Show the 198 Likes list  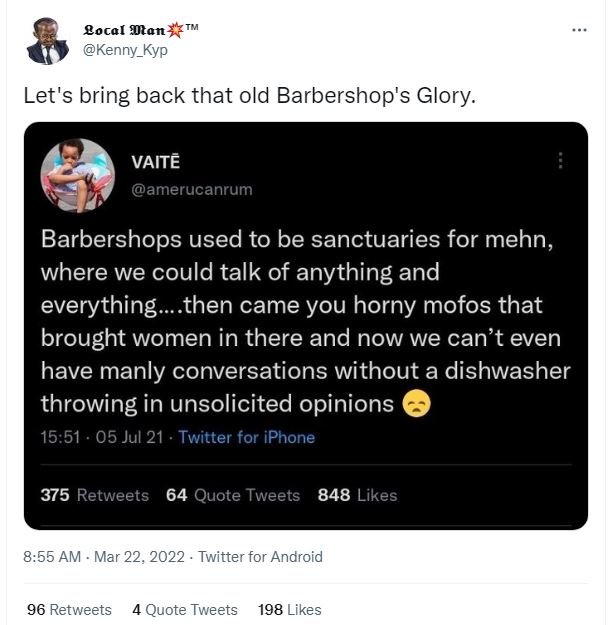(x=290, y=609)
